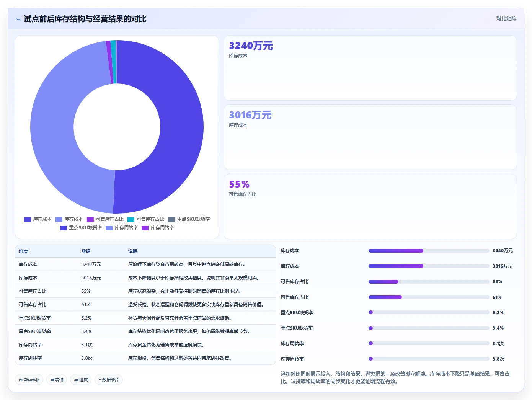
Task: Toggle the purple 可售库存占比 legend item
Action: [x=105, y=219]
